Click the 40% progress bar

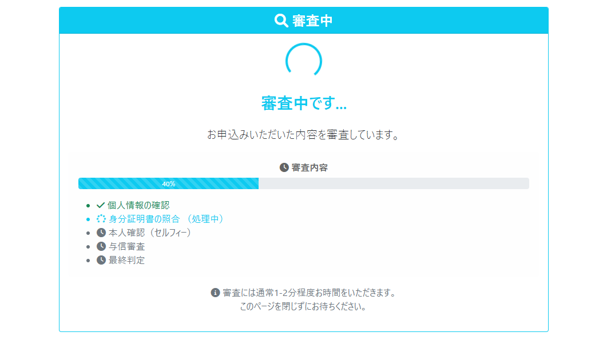[x=168, y=183]
